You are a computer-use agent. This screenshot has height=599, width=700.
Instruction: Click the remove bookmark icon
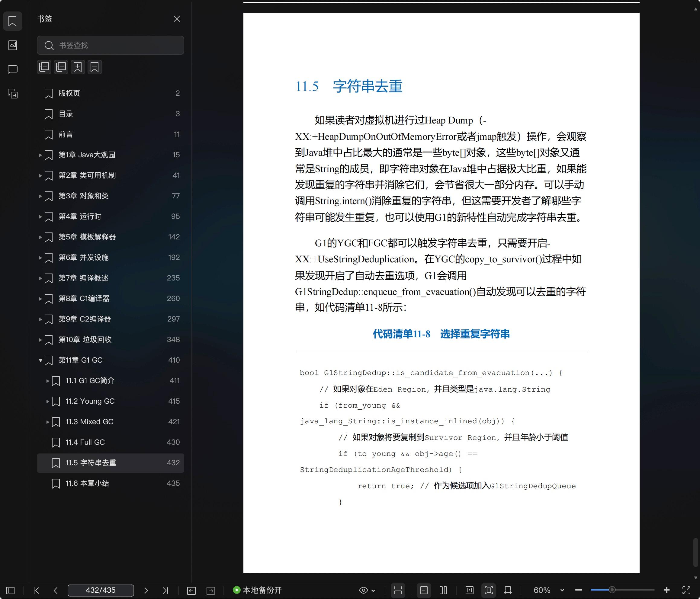[95, 67]
